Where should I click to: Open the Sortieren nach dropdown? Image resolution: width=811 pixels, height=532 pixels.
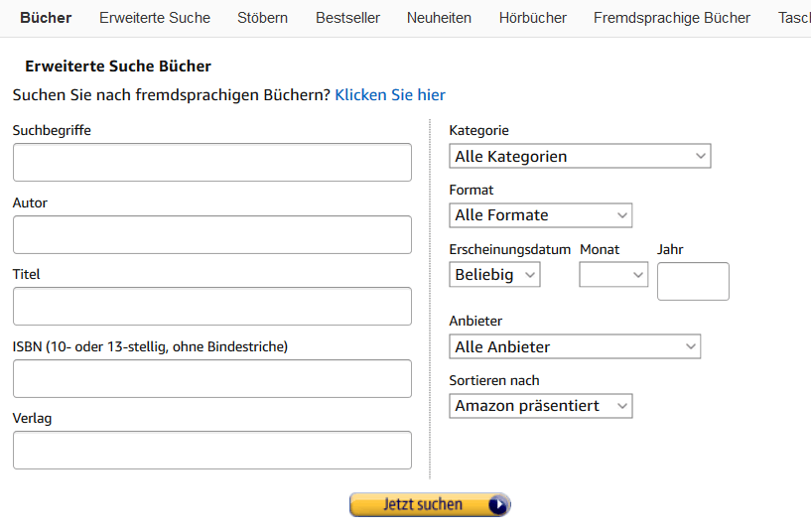click(540, 405)
